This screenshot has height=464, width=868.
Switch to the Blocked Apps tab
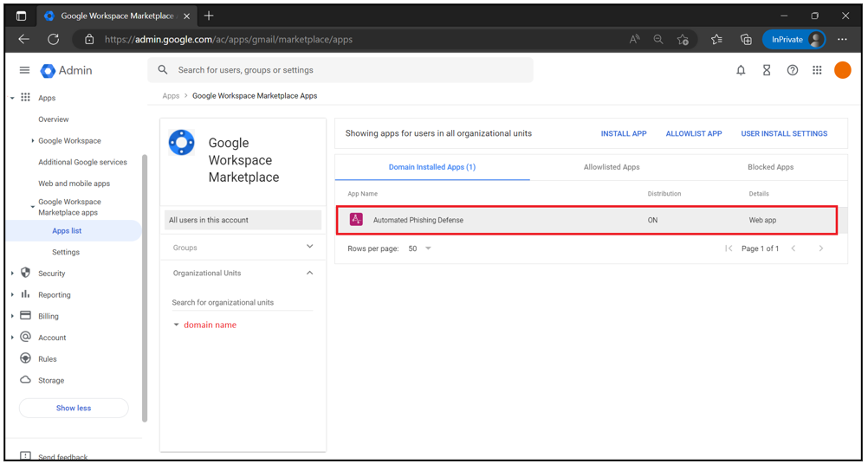pos(770,167)
